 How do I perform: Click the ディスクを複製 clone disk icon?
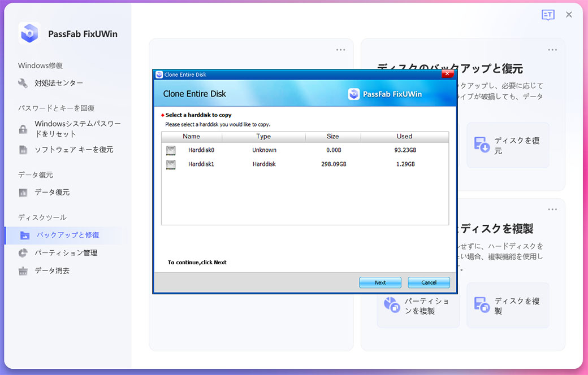pyautogui.click(x=483, y=304)
